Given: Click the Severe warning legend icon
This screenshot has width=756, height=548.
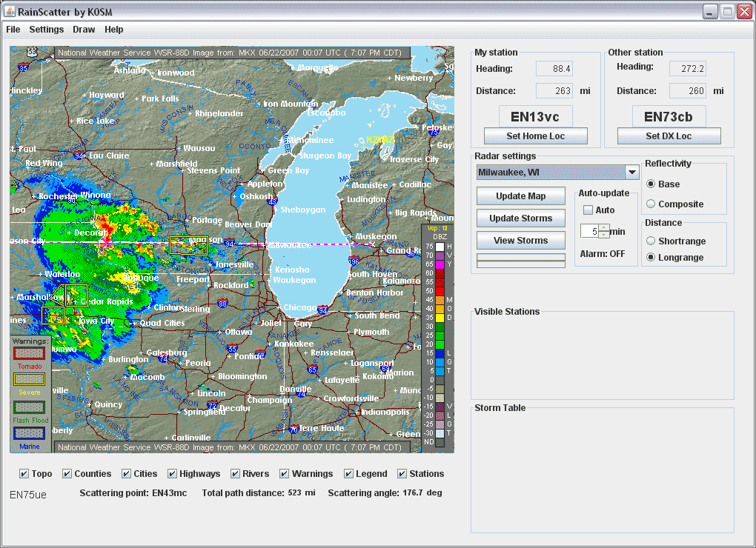Looking at the screenshot, I should [x=30, y=378].
